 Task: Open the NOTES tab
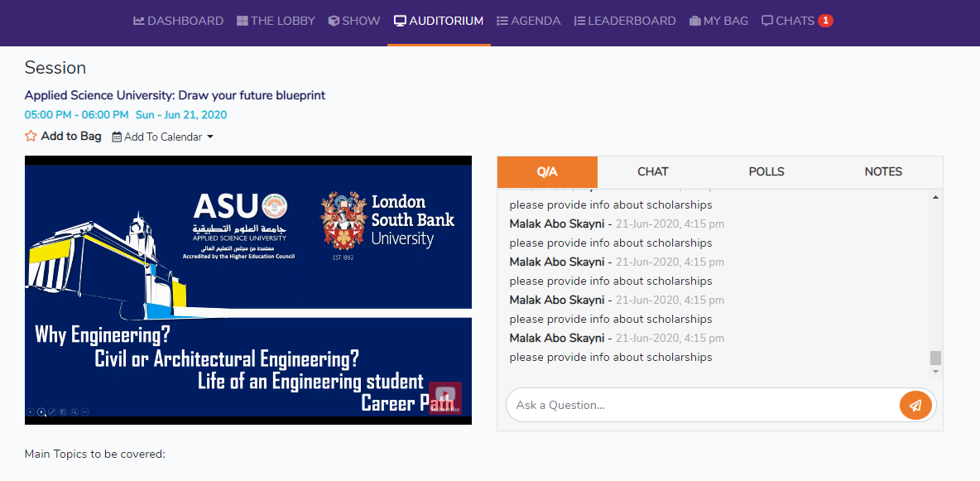(x=884, y=172)
